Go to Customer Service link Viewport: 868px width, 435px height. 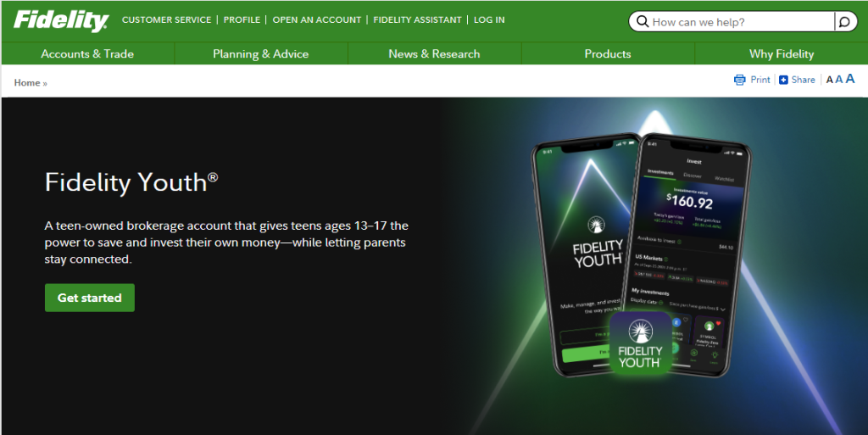point(167,20)
